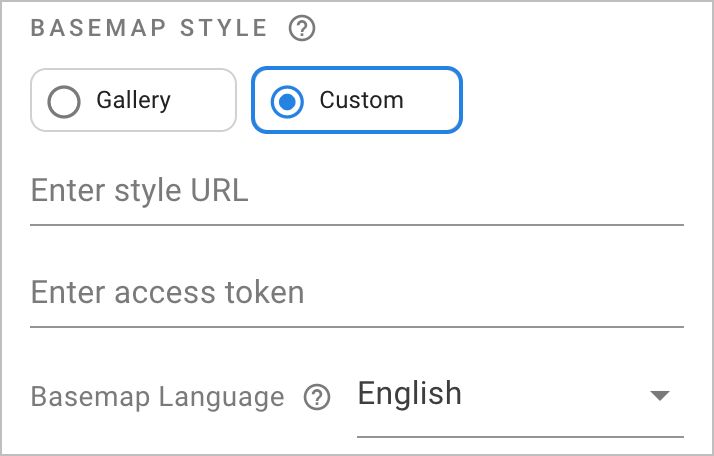
Task: Click into the Enter access token field
Action: [357, 293]
